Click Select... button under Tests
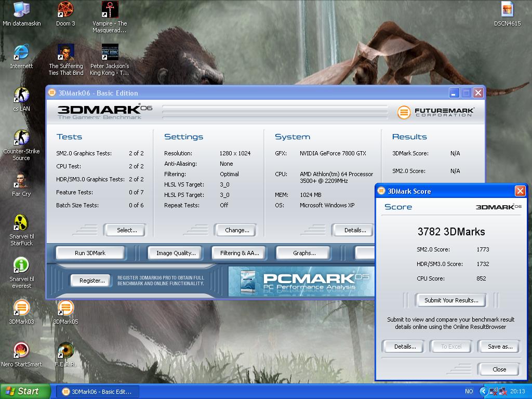 [125, 230]
